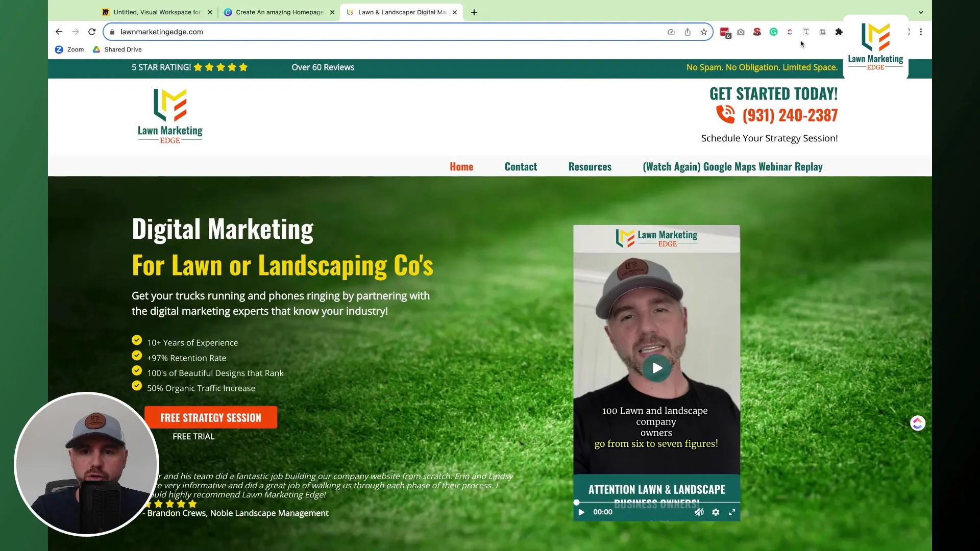Click the Home nav menu item
Image resolution: width=980 pixels, height=551 pixels.
click(x=461, y=167)
